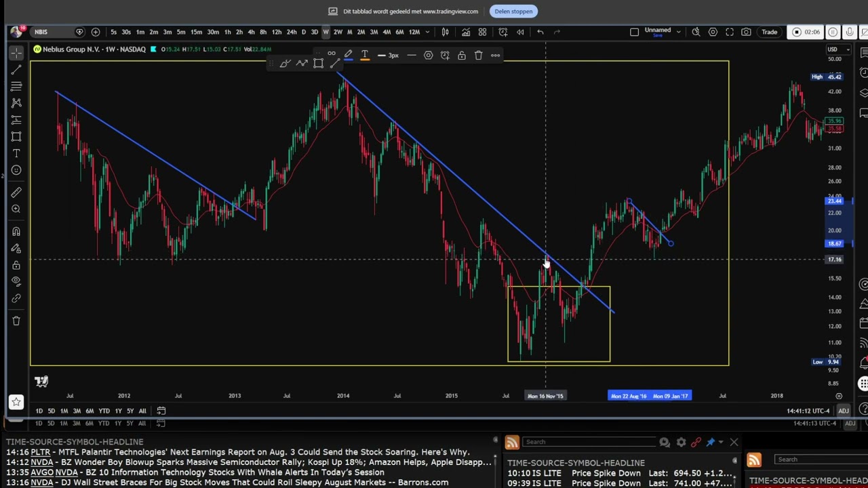
Task: Delete drawings with the left sidebar trash icon
Action: point(16,321)
